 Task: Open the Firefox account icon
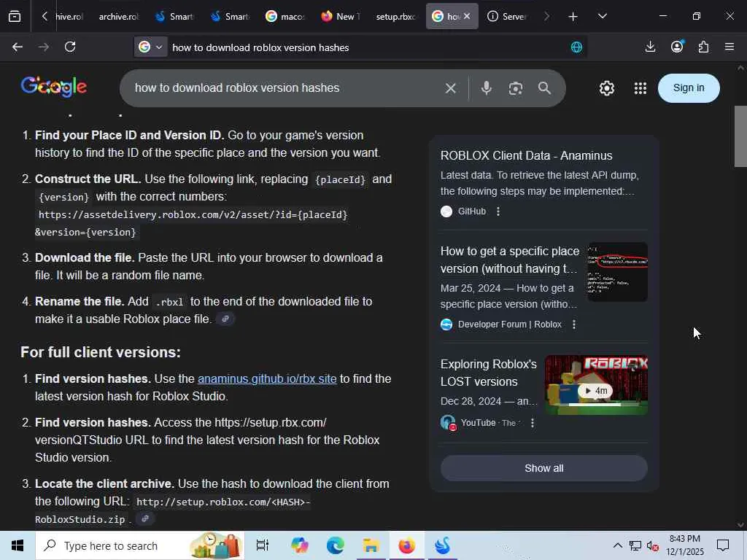click(676, 47)
